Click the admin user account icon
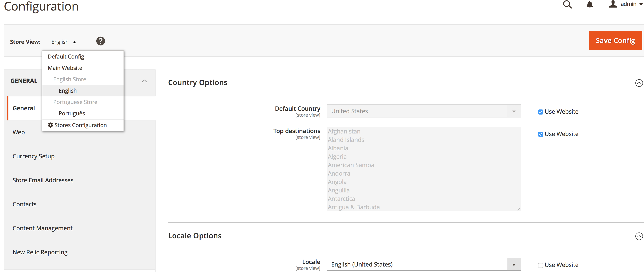This screenshot has height=272, width=644. tap(613, 4)
